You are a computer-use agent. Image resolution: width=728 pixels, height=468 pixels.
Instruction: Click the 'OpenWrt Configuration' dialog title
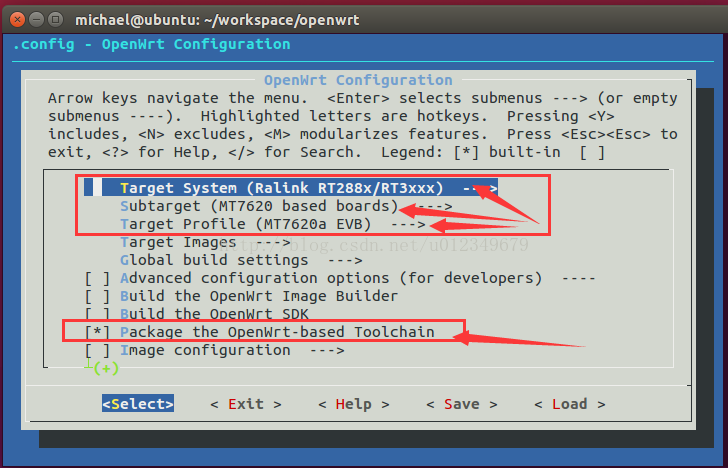point(358,80)
